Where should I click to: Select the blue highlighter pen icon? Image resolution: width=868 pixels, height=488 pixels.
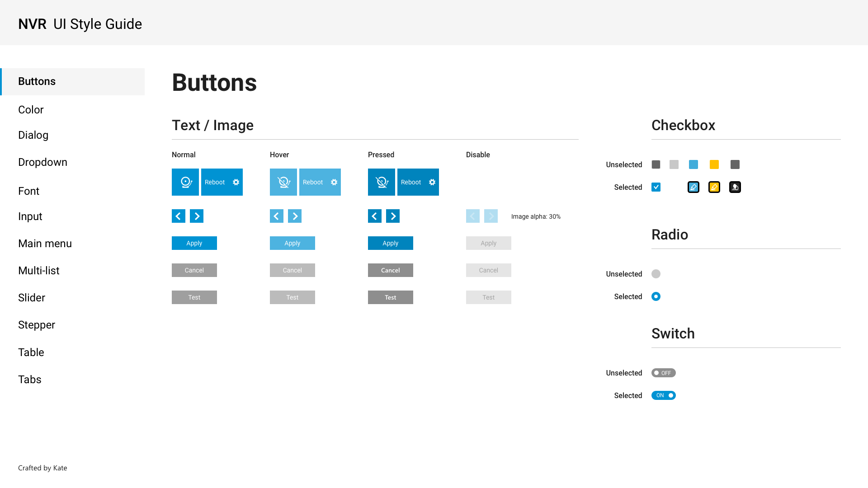click(693, 187)
